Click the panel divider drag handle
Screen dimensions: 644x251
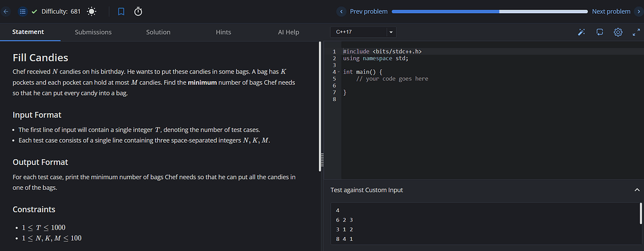tap(322, 159)
